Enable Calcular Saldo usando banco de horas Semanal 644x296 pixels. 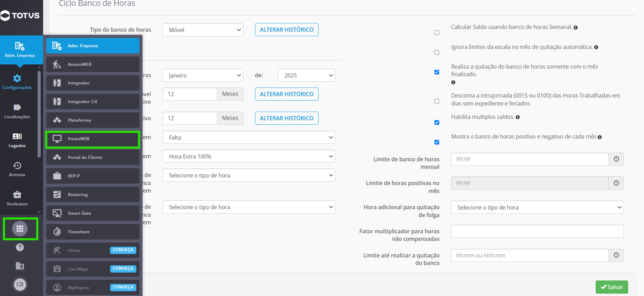pyautogui.click(x=437, y=33)
